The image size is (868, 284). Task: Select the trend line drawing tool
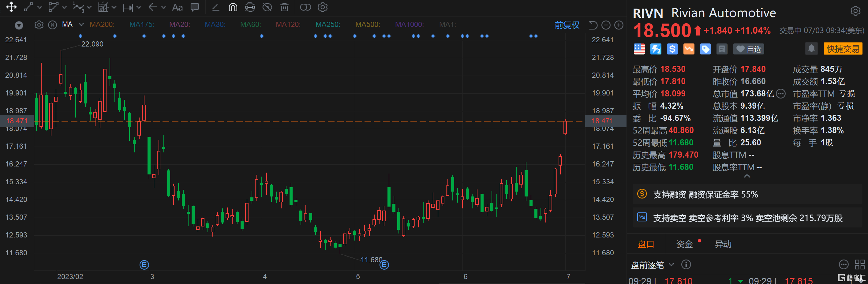(28, 7)
